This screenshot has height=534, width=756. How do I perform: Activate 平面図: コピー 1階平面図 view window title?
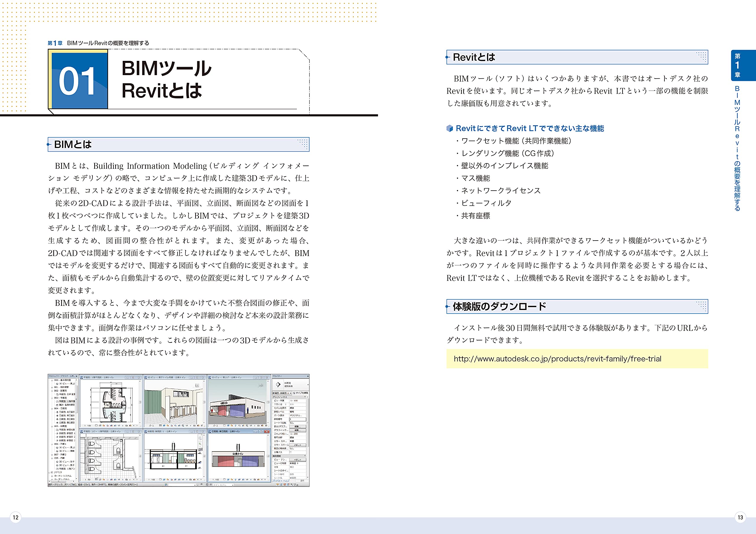(102, 431)
